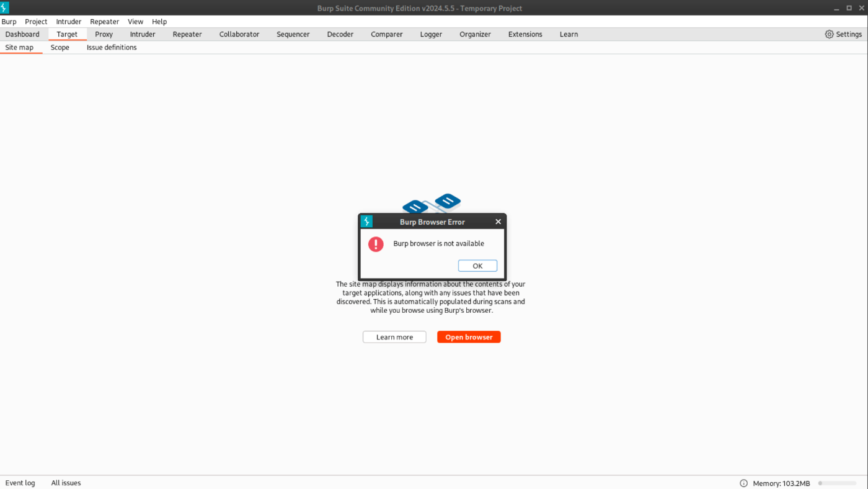Open the Project menu
Viewport: 868px width, 489px height.
click(36, 22)
